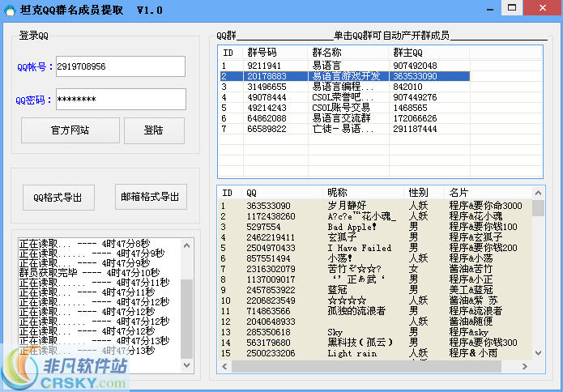Select group row 49214243 CSOL账号交易
The image size is (563, 392).
[345, 108]
